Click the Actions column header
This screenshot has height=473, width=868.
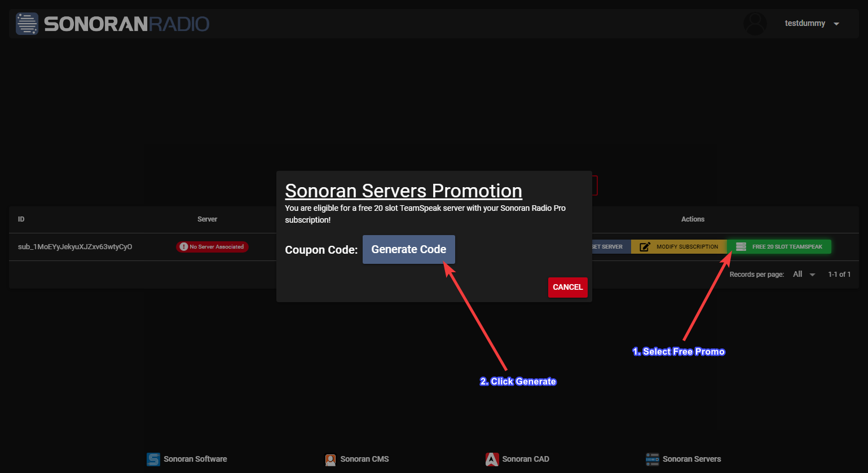(x=693, y=219)
